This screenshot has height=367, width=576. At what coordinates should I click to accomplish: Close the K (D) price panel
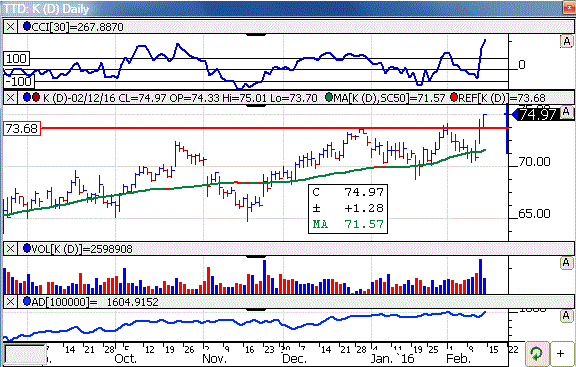[10, 98]
